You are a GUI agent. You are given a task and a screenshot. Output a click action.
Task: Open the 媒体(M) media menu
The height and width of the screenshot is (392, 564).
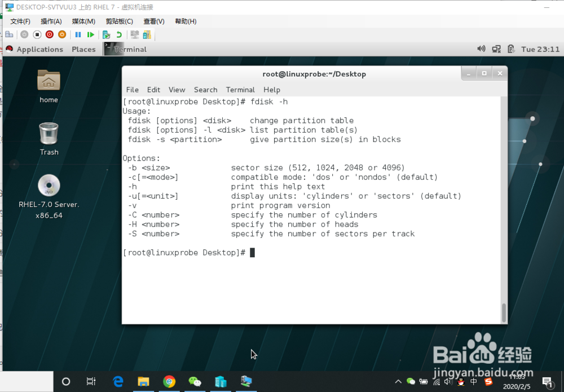(82, 21)
